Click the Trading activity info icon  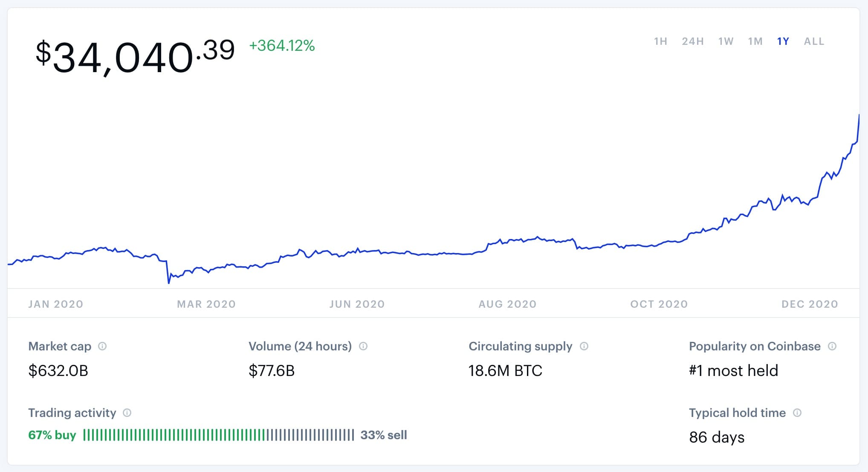click(127, 413)
